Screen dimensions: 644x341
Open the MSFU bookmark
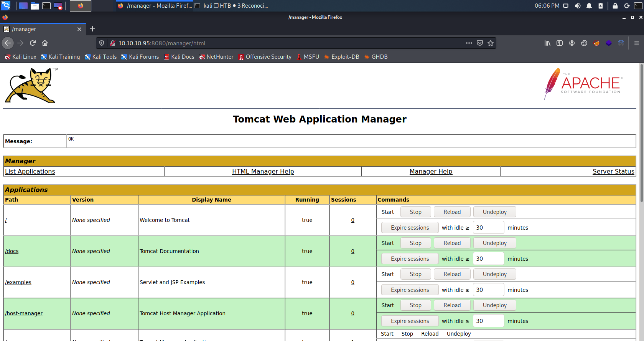click(308, 57)
